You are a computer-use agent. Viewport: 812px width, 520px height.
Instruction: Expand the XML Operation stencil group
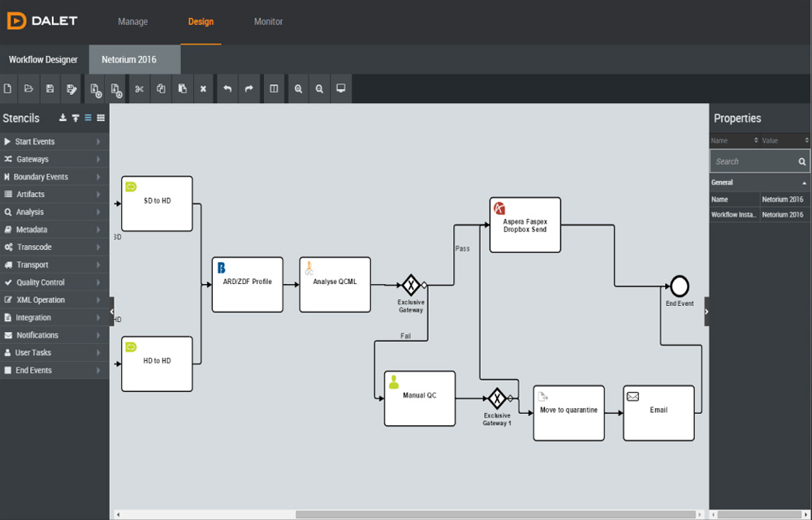(x=54, y=299)
